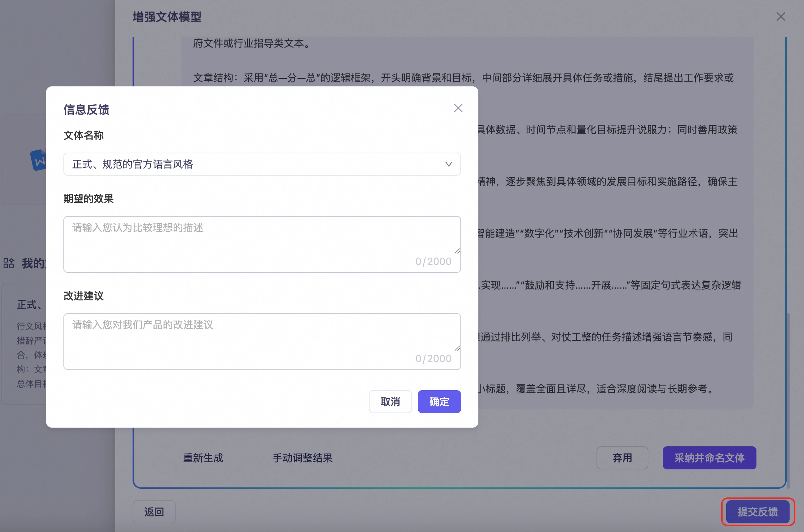Viewport: 804px width, 532px height.
Task: Confirm feedback with 确定 button
Action: coord(439,402)
